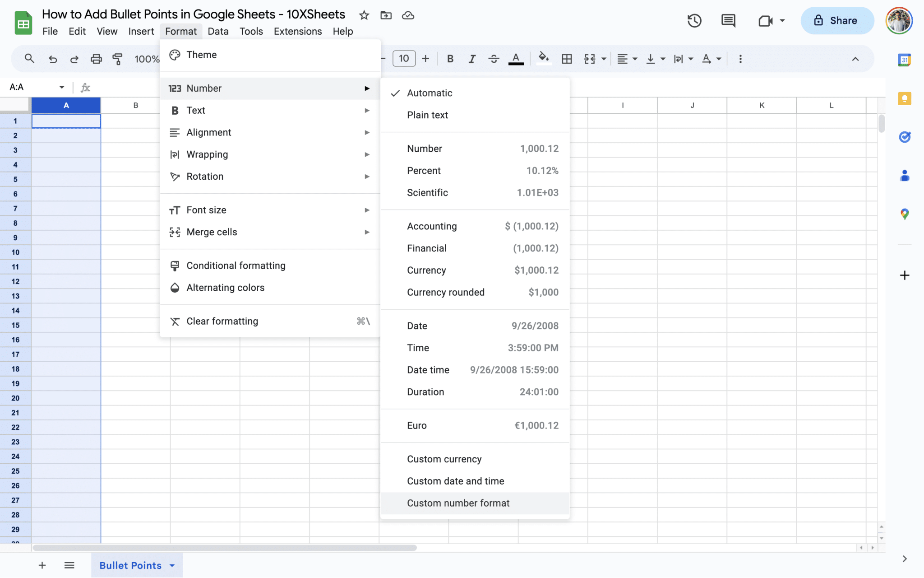Viewport: 924px width, 578px height.
Task: Open Contacts side panel
Action: click(904, 176)
